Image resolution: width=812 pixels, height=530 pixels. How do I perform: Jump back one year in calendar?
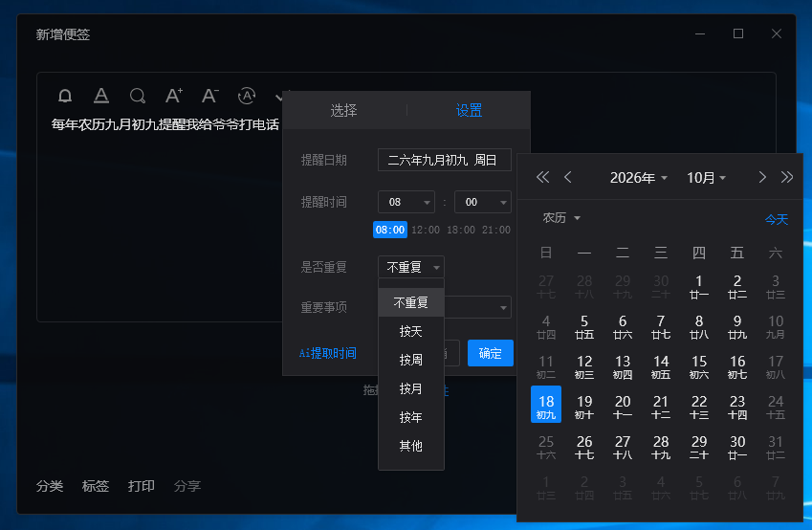tap(542, 177)
